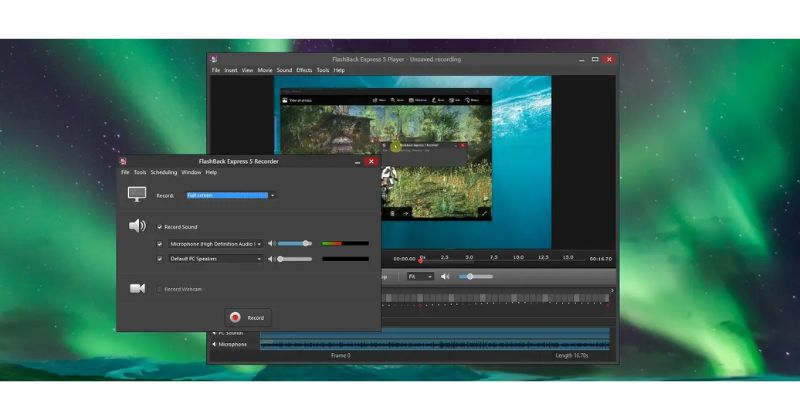The image size is (800, 420).
Task: Open the Record Full screen dropdown
Action: (231, 195)
